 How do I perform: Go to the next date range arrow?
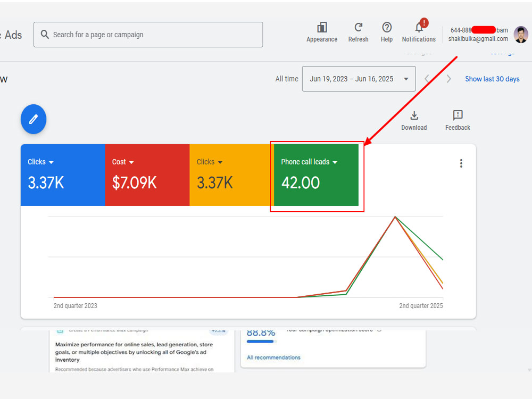click(x=448, y=79)
